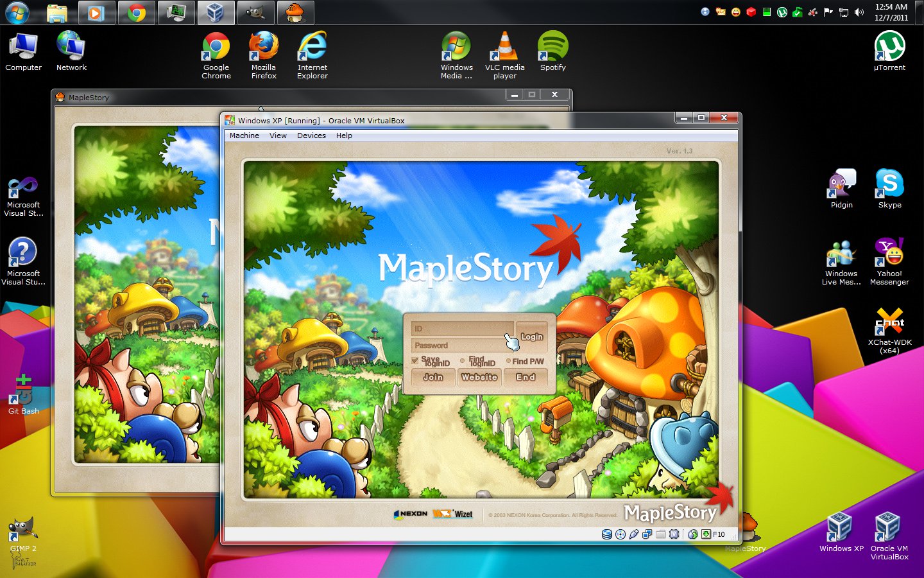
Task: Click the mouse integration icon in VirtualBox status bar
Action: pos(692,534)
